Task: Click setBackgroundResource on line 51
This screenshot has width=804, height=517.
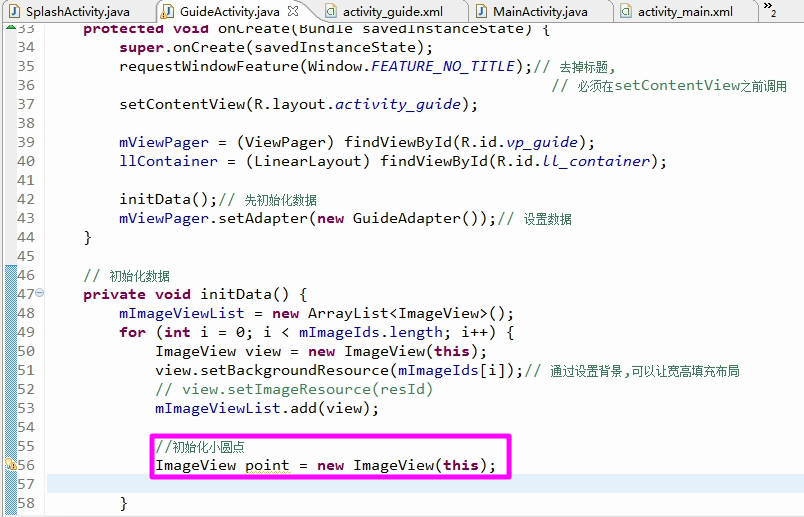Action: [x=294, y=370]
